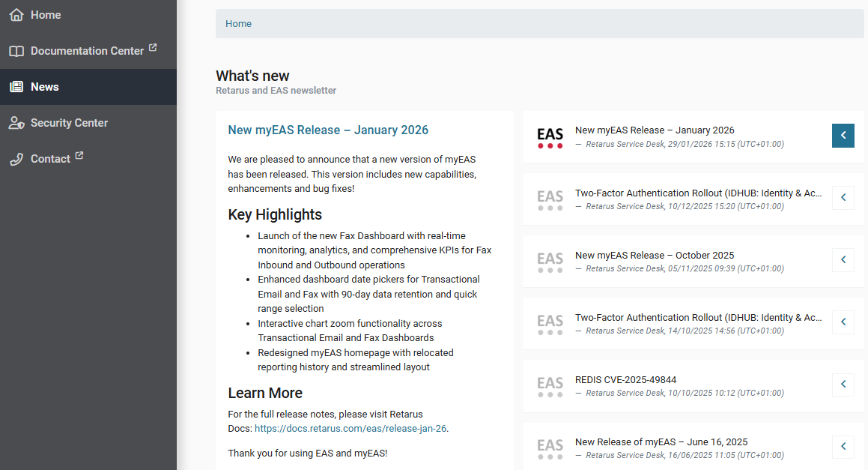Click external link icon beside Documentation Center
The width and height of the screenshot is (868, 470).
(153, 48)
